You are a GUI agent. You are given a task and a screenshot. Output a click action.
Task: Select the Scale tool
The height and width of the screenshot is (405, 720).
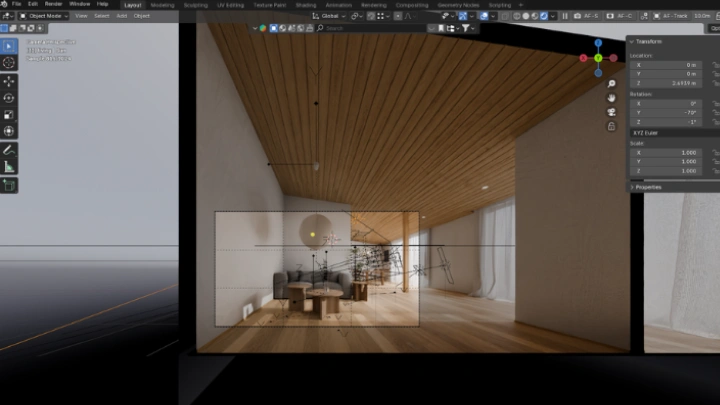point(9,115)
